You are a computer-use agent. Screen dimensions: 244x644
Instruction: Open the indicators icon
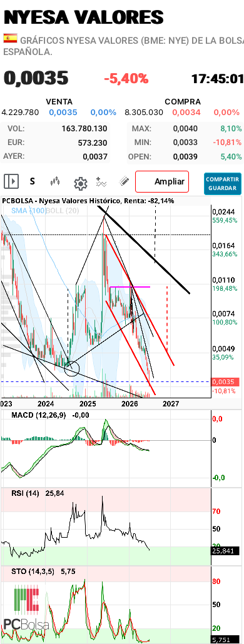[x=101, y=181]
